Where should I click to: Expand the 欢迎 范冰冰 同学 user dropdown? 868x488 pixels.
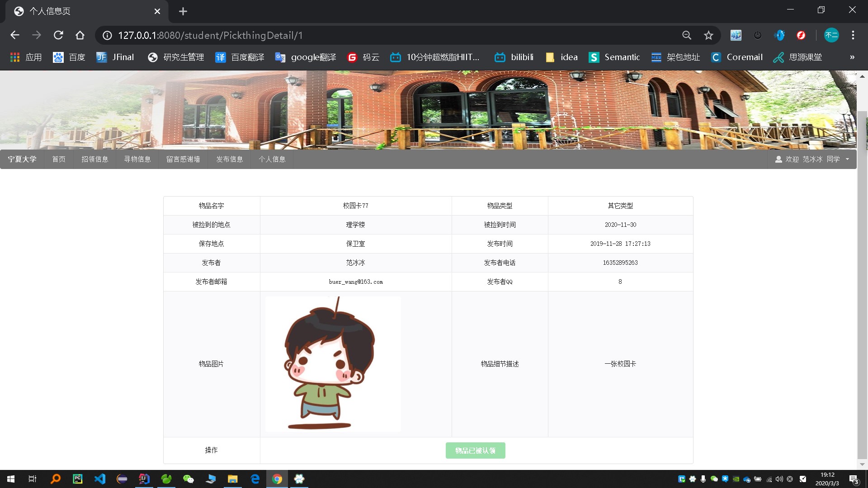pyautogui.click(x=812, y=159)
